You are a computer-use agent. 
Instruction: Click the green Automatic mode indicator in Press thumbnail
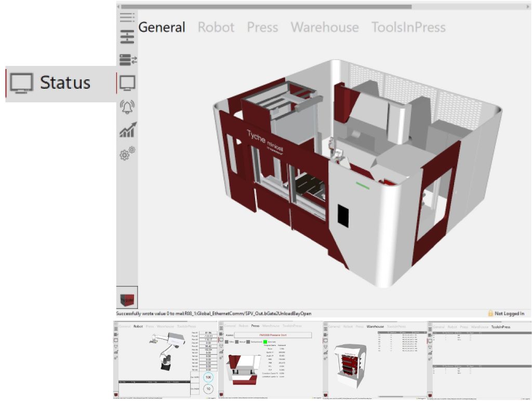click(265, 341)
